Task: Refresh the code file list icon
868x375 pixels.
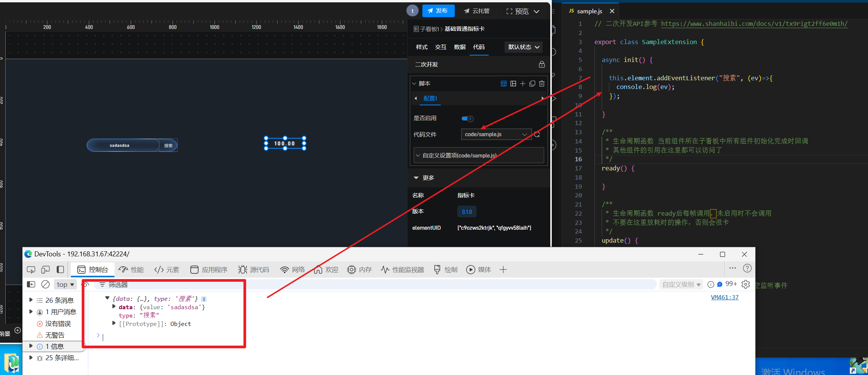Action: (537, 134)
